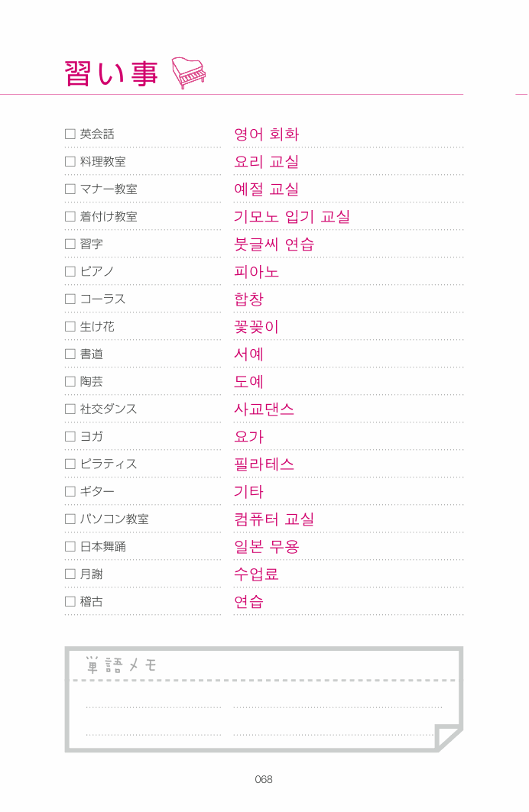The image size is (529, 812).
Task: Click the pink piano icon beside title
Action: (189, 73)
